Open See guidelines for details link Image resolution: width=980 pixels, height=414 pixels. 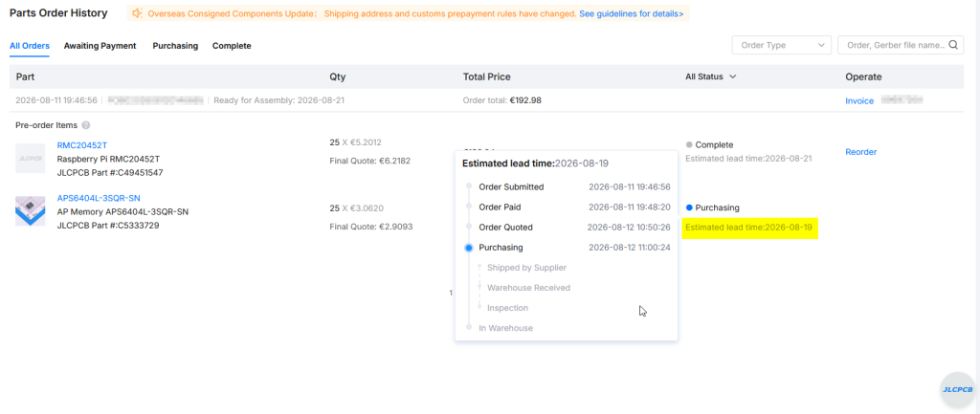tap(632, 13)
